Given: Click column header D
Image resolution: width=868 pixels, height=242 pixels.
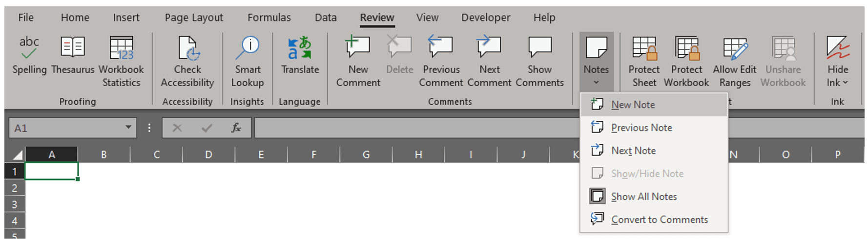Looking at the screenshot, I should click(208, 154).
